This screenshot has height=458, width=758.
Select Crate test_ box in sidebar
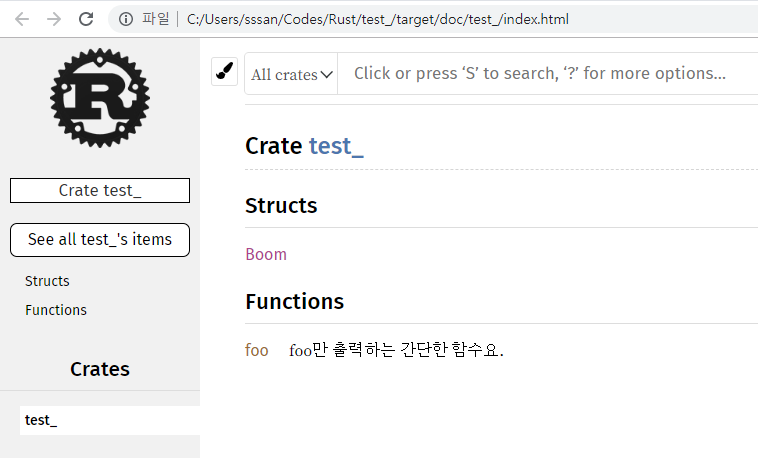coord(100,190)
